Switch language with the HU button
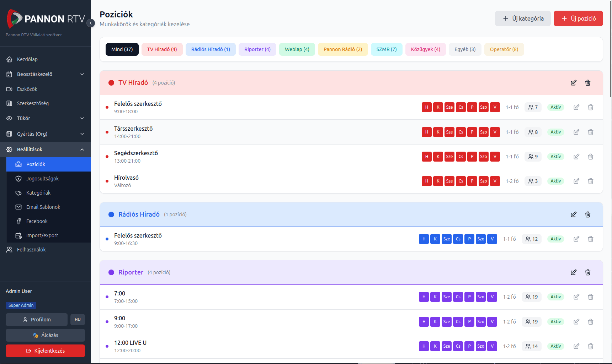The width and height of the screenshot is (612, 364). [x=78, y=320]
